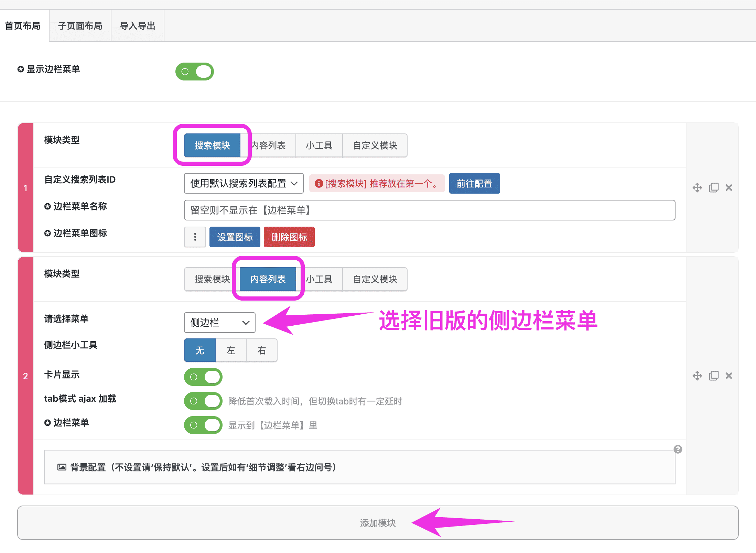Click duplicate icon for module 1
The height and width of the screenshot is (553, 756).
pos(714,187)
